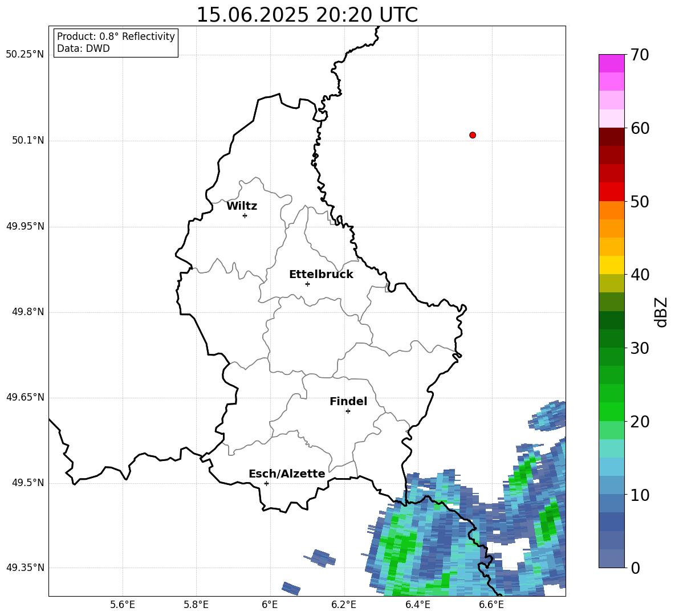The height and width of the screenshot is (616, 675).
Task: Click the orange colorbar segment just below 50
Action: pos(611,210)
